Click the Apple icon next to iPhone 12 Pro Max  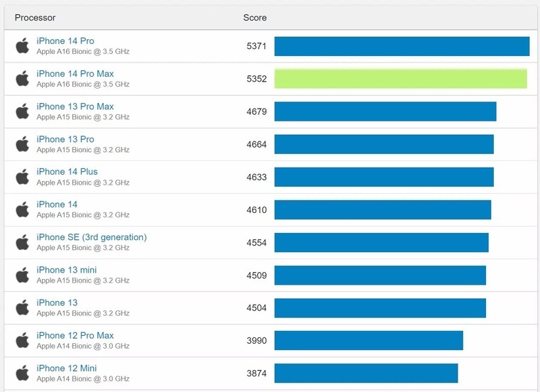tap(23, 340)
